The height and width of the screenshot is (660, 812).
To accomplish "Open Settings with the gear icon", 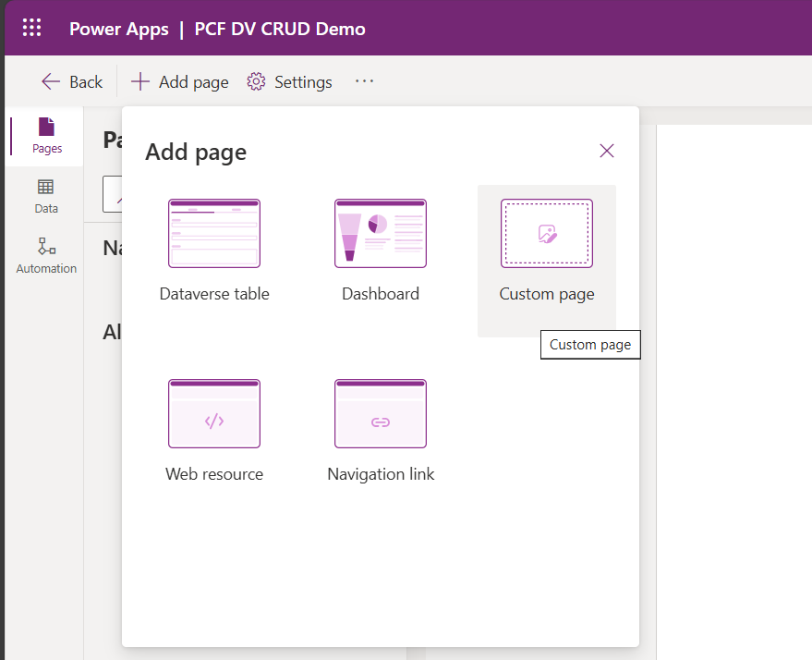I will [x=289, y=82].
